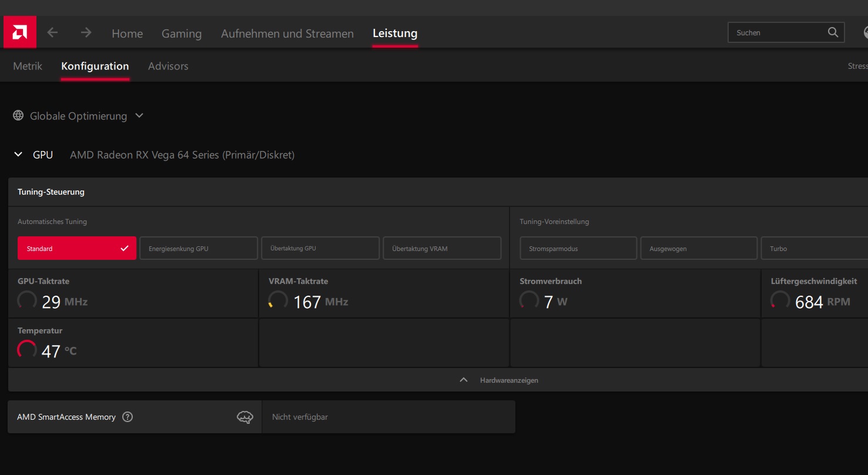Image resolution: width=868 pixels, height=475 pixels.
Task: Click the Tuning-Steuerung header
Action: 51,192
